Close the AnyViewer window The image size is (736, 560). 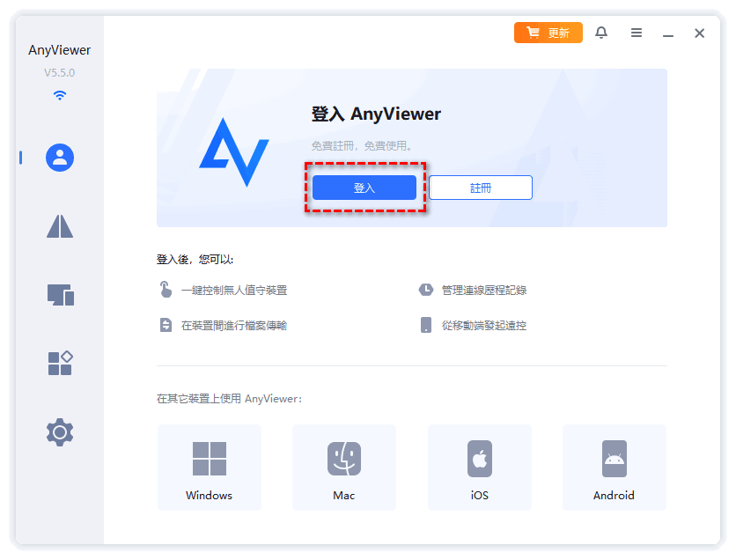coord(699,33)
